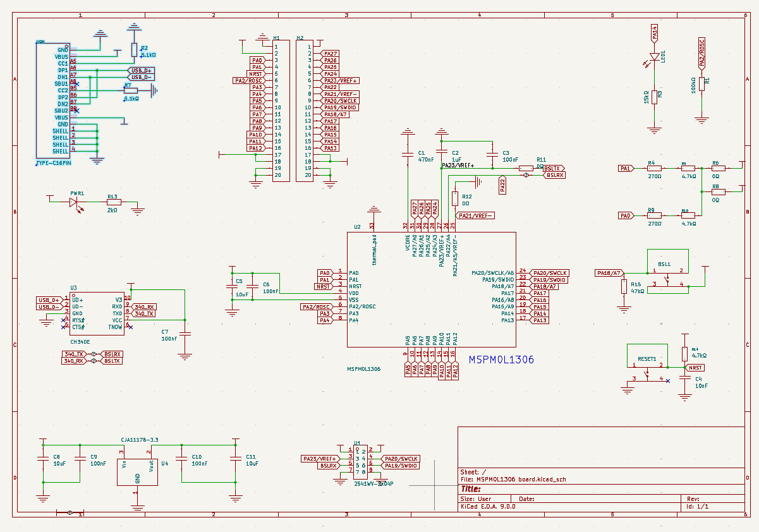759x532 pixels.
Task: Click the PA23/VREF+ label on H2
Action: pyautogui.click(x=341, y=81)
